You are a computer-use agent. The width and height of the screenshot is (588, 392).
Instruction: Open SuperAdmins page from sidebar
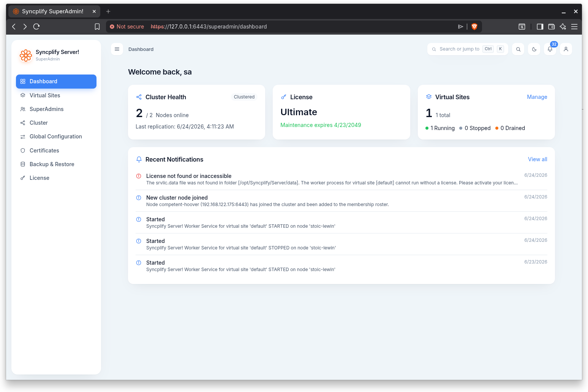56,109
